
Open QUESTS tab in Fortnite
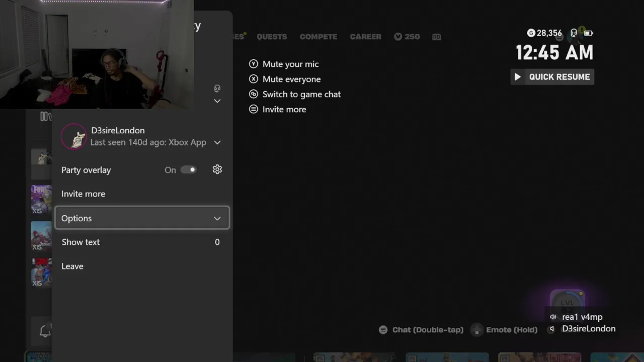[272, 37]
